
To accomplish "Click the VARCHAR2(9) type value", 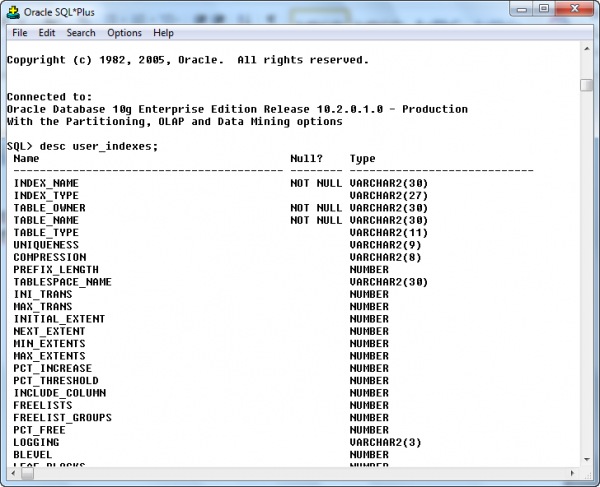I will pos(385,245).
